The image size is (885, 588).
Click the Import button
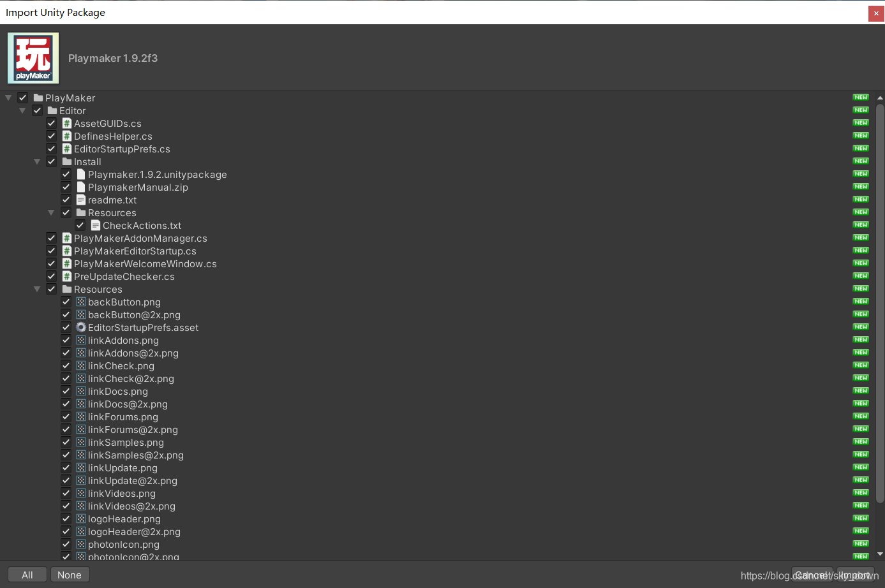pos(855,575)
